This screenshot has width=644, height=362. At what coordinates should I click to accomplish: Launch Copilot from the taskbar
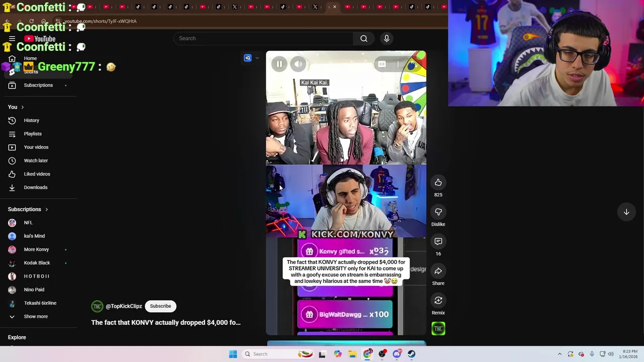point(338,354)
